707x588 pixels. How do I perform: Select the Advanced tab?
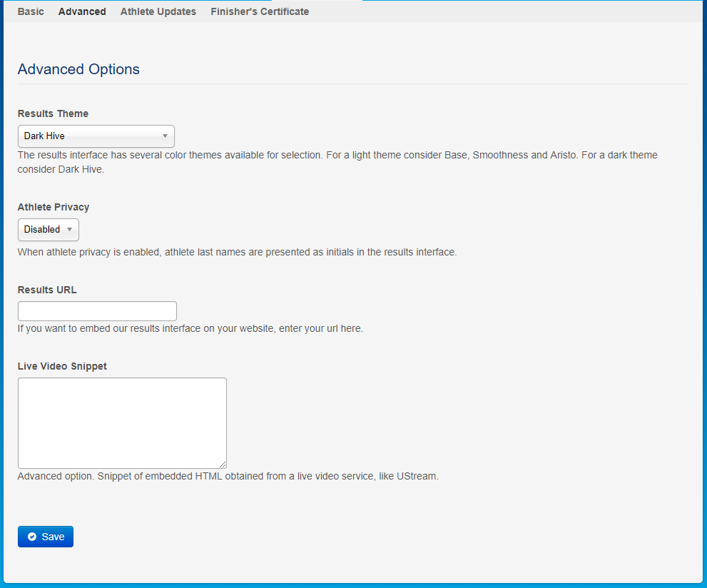click(82, 11)
